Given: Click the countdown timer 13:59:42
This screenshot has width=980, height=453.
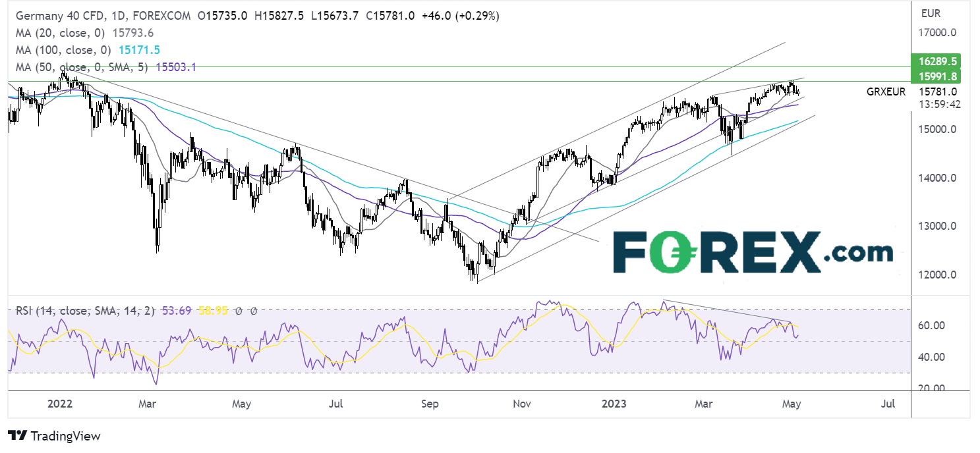Looking at the screenshot, I should tap(941, 104).
